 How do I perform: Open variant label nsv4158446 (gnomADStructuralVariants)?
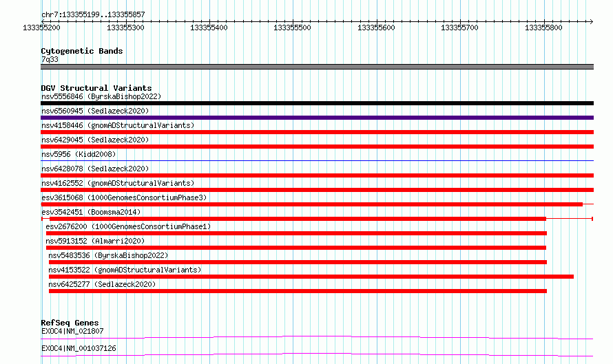pos(118,125)
